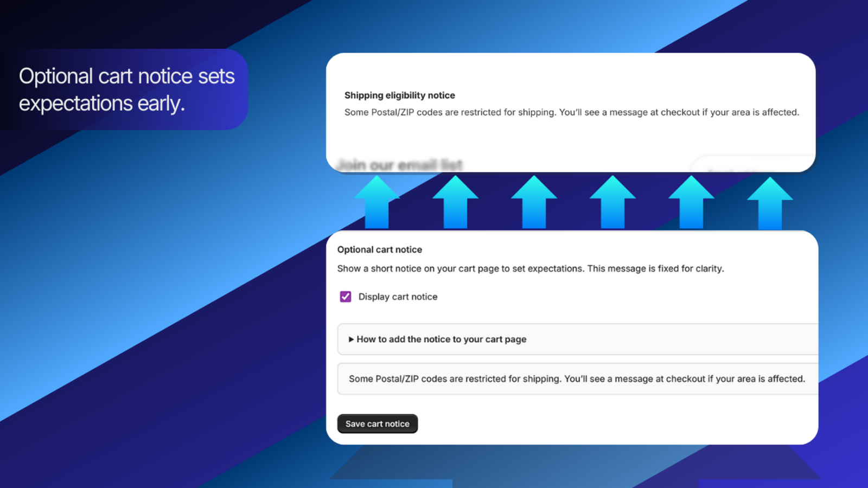Viewport: 868px width, 488px height.
Task: Click the "Optional cart notice" settings heading
Action: click(379, 249)
